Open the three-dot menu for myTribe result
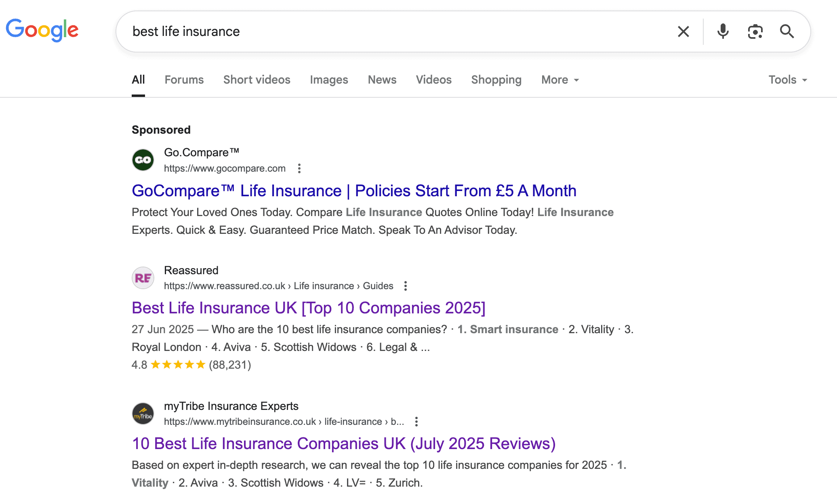The height and width of the screenshot is (504, 837). coord(416,421)
